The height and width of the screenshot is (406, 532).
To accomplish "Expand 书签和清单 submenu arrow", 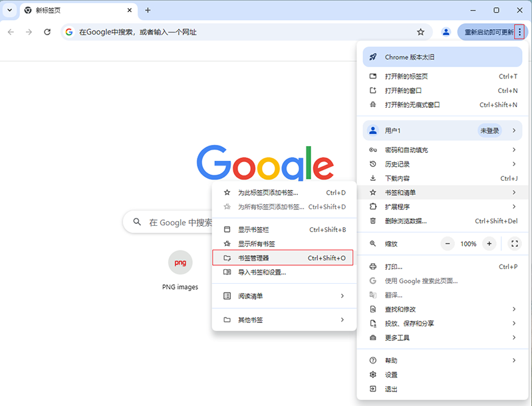I will (x=514, y=193).
